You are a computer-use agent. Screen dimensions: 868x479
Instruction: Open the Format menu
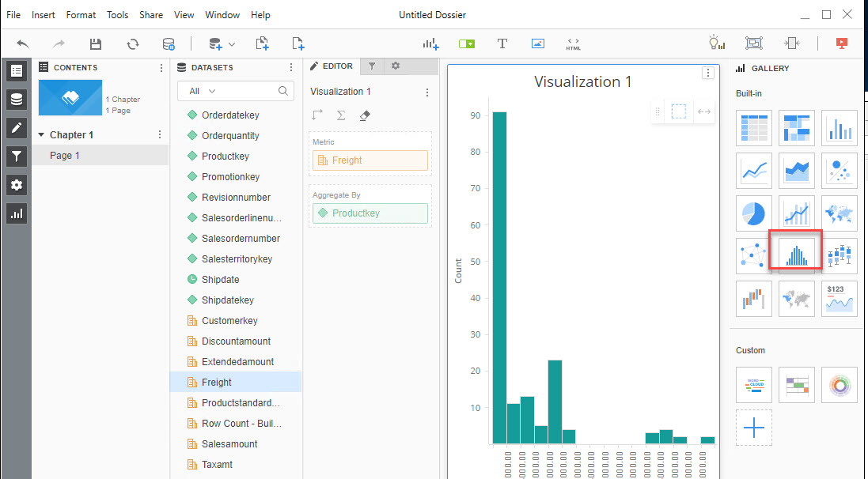pos(81,15)
